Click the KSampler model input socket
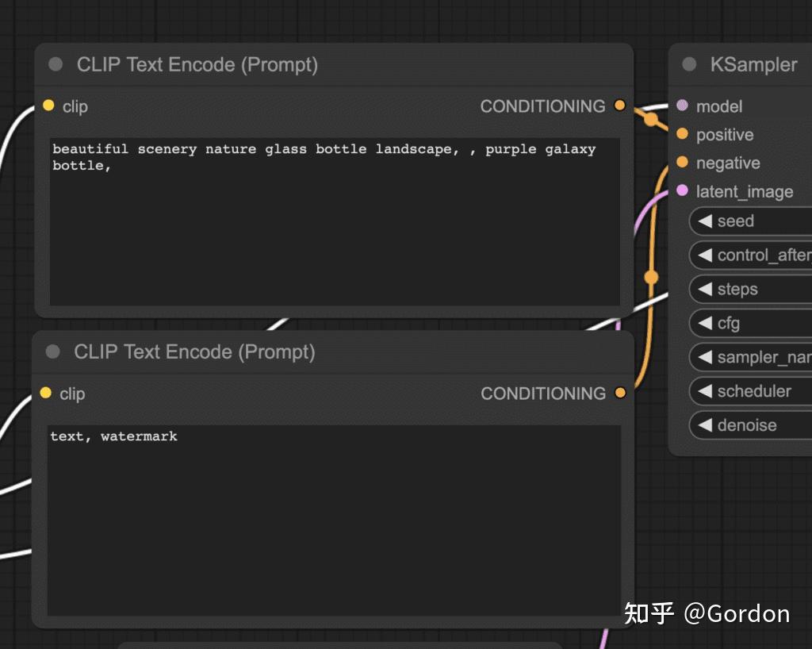This screenshot has height=649, width=812. point(682,106)
